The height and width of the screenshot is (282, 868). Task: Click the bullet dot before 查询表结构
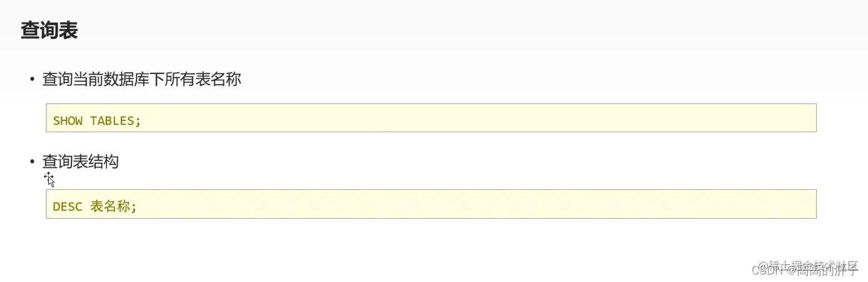pos(32,162)
